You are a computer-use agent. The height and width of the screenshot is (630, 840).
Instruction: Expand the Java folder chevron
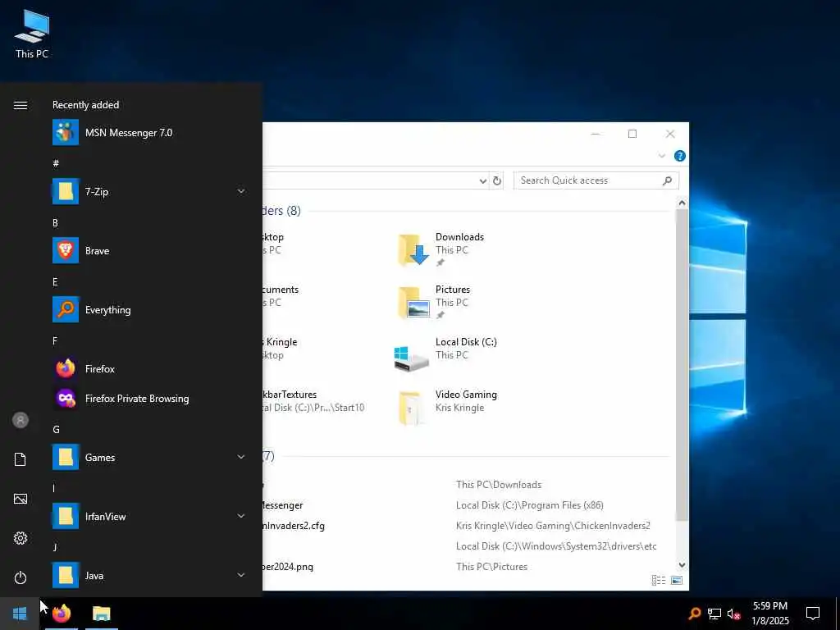(x=241, y=575)
